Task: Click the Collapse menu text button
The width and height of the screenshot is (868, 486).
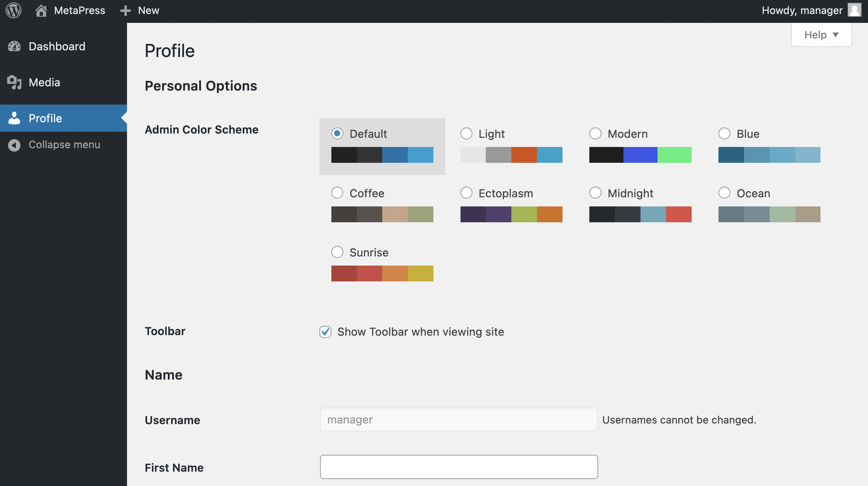Action: click(64, 145)
